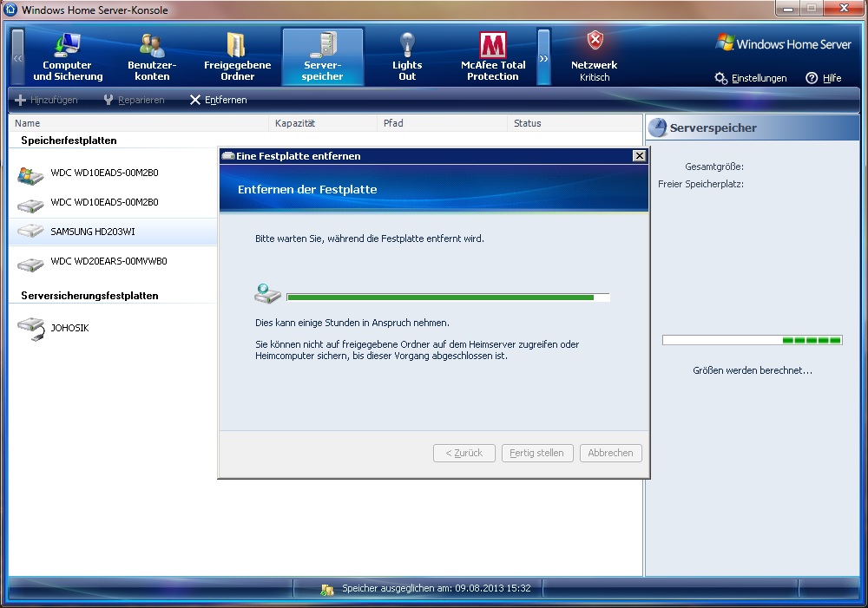Image resolution: width=868 pixels, height=608 pixels.
Task: Open Lights Out tab
Action: click(407, 57)
